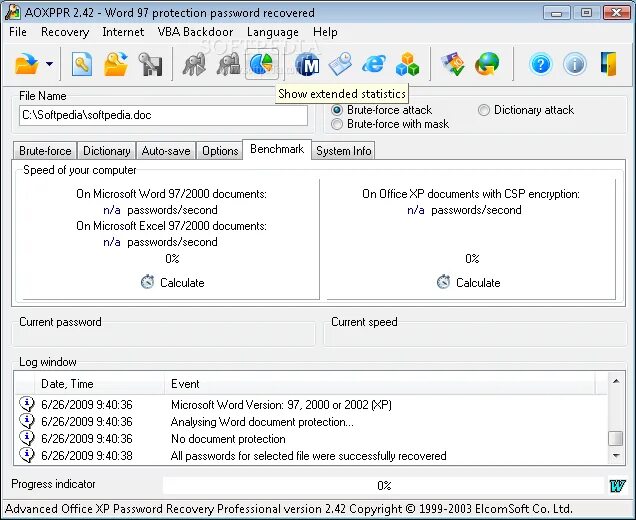636x520 pixels.
Task: Click the open file folder toolbar icon
Action: coord(27,64)
